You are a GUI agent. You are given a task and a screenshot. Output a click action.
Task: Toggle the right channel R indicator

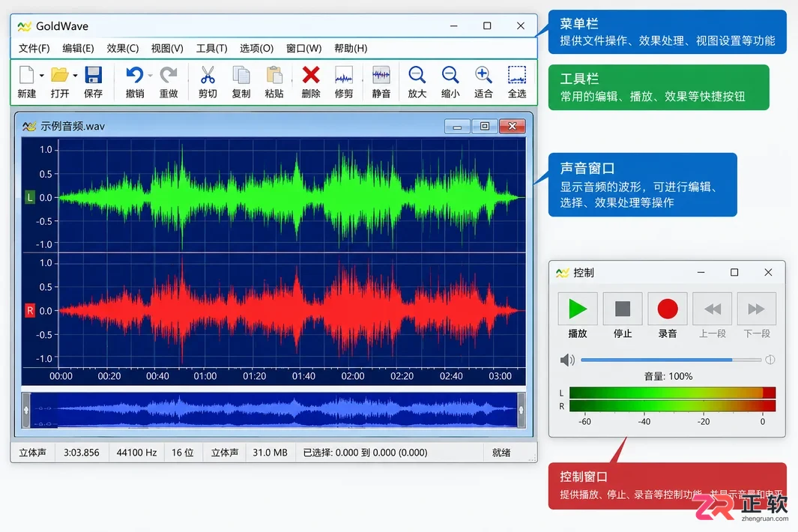[30, 310]
